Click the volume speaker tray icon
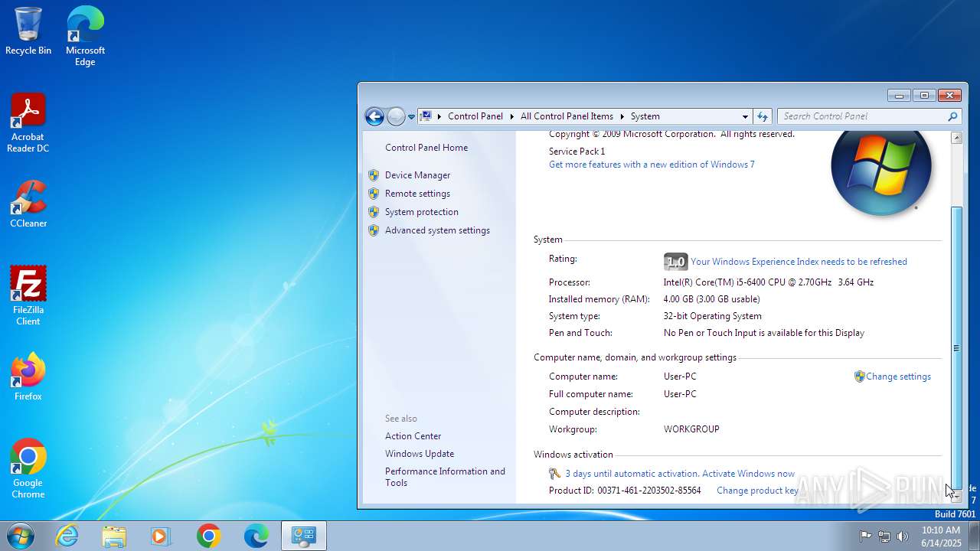The height and width of the screenshot is (551, 980). click(x=903, y=536)
